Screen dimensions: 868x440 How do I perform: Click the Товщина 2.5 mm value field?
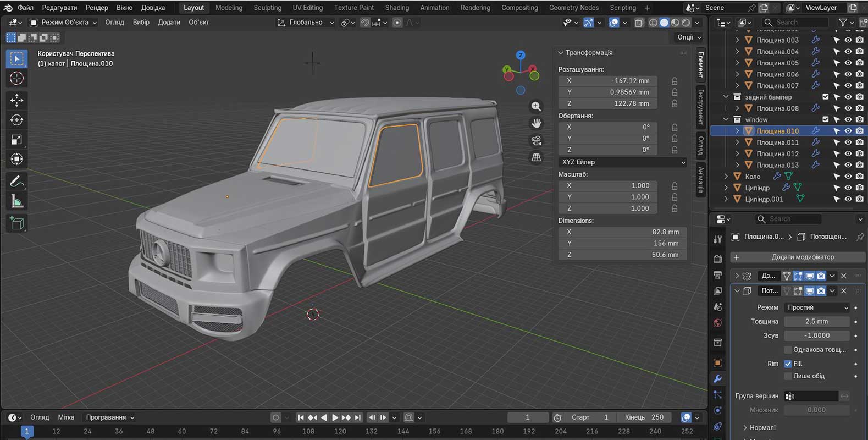tap(816, 321)
